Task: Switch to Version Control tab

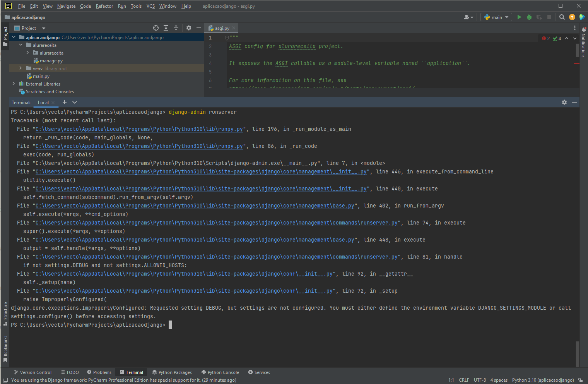Action: click(32, 372)
